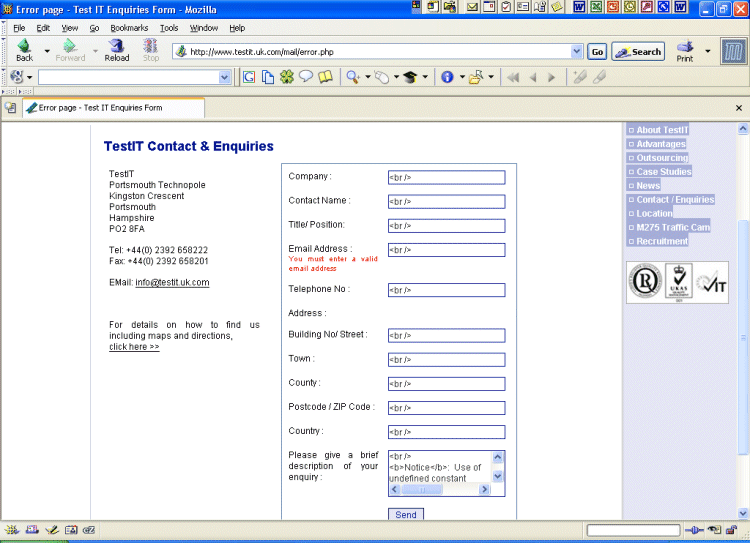Screen dimensions: 750x543
Task: Click the cookie/privacy eye icon in the status bar
Action: click(714, 530)
